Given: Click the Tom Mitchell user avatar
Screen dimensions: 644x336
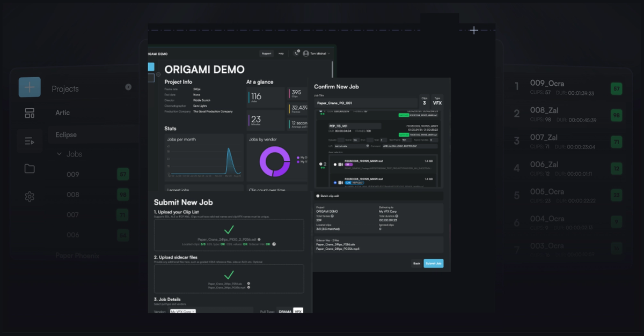Looking at the screenshot, I should click(x=306, y=54).
